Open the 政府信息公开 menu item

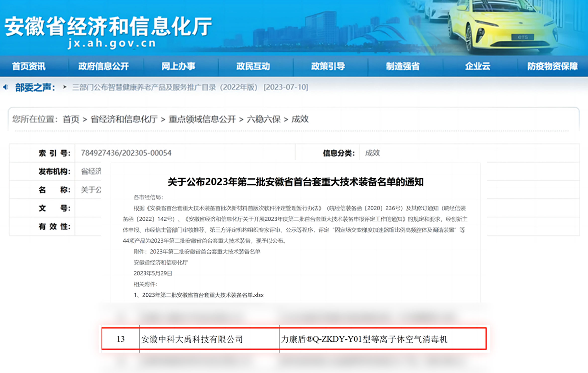[x=104, y=66]
